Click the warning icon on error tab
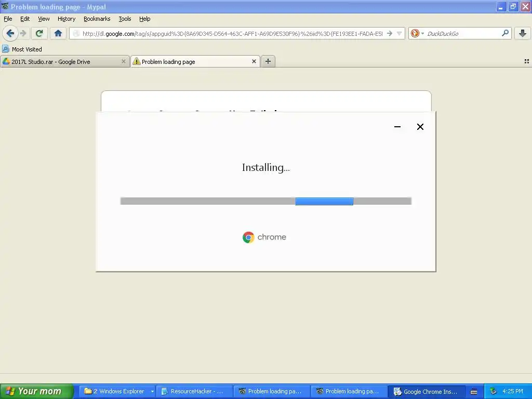Viewport: 532px width, 399px height. tap(137, 61)
